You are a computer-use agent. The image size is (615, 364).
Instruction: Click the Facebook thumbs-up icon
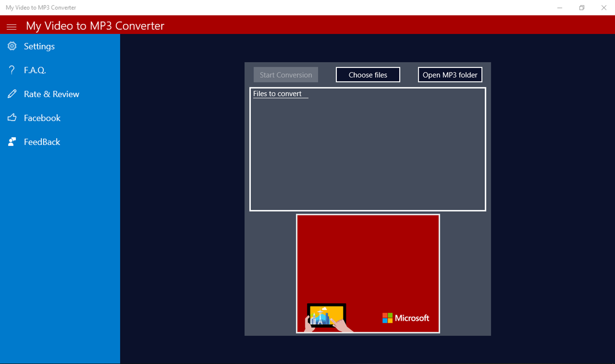(x=12, y=118)
